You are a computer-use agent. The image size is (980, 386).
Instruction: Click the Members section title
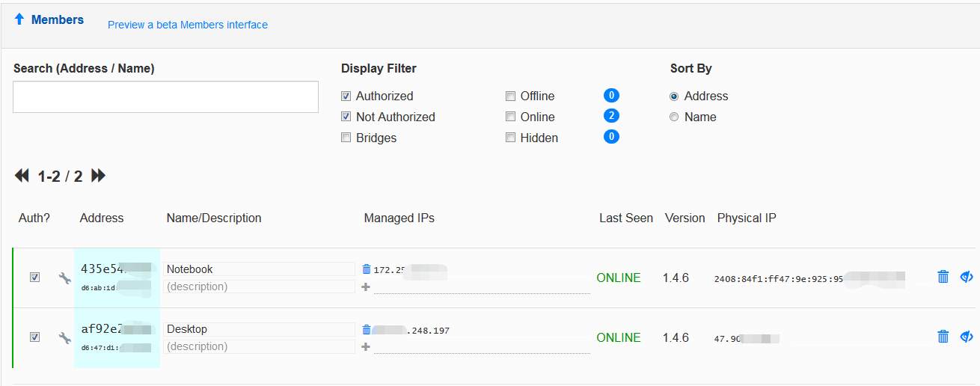click(x=58, y=20)
